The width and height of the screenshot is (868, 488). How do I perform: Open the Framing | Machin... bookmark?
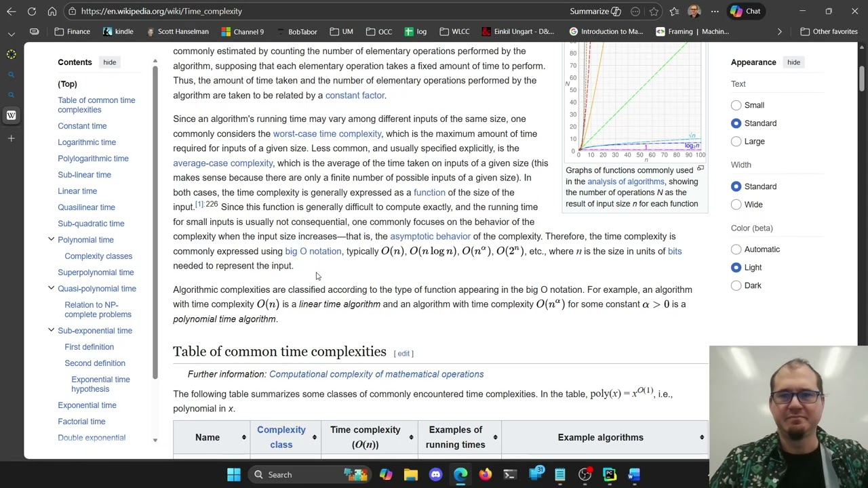[692, 32]
